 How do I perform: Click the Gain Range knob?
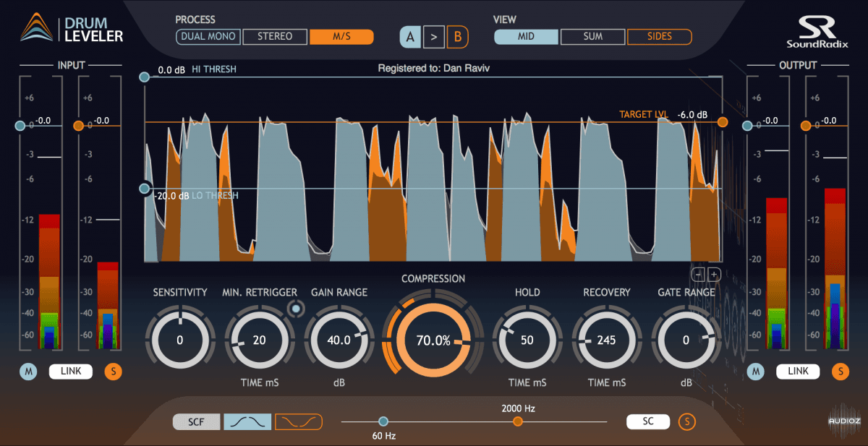coord(339,340)
